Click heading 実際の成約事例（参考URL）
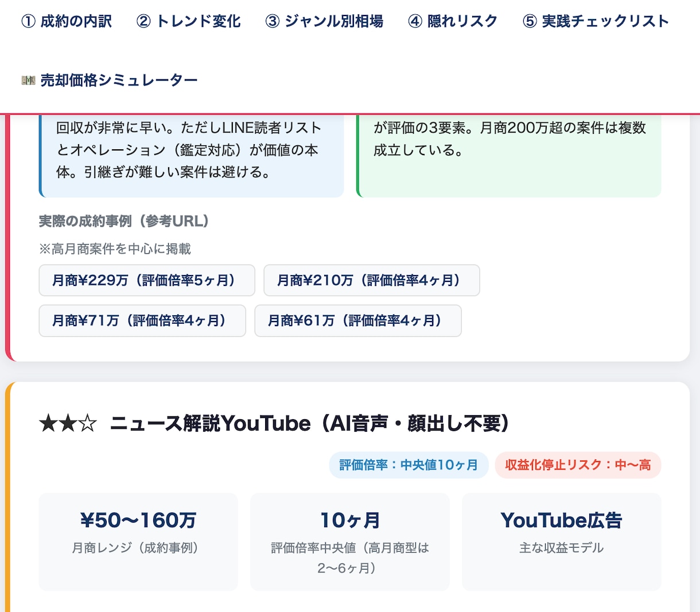 pos(124,221)
